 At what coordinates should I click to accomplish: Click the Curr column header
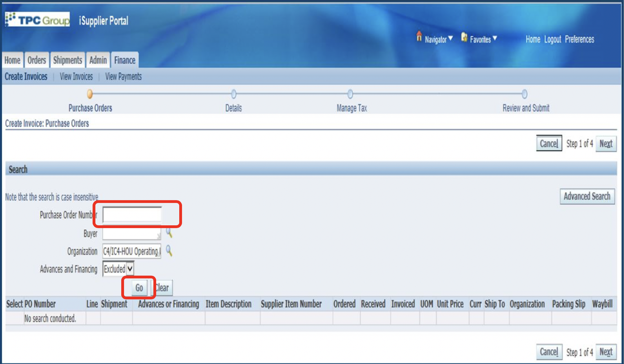[x=476, y=304]
